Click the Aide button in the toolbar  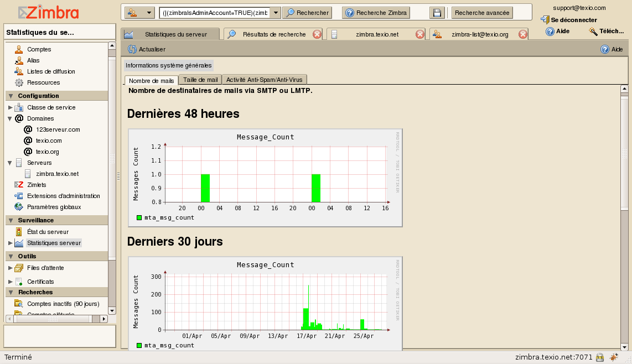[x=612, y=49]
